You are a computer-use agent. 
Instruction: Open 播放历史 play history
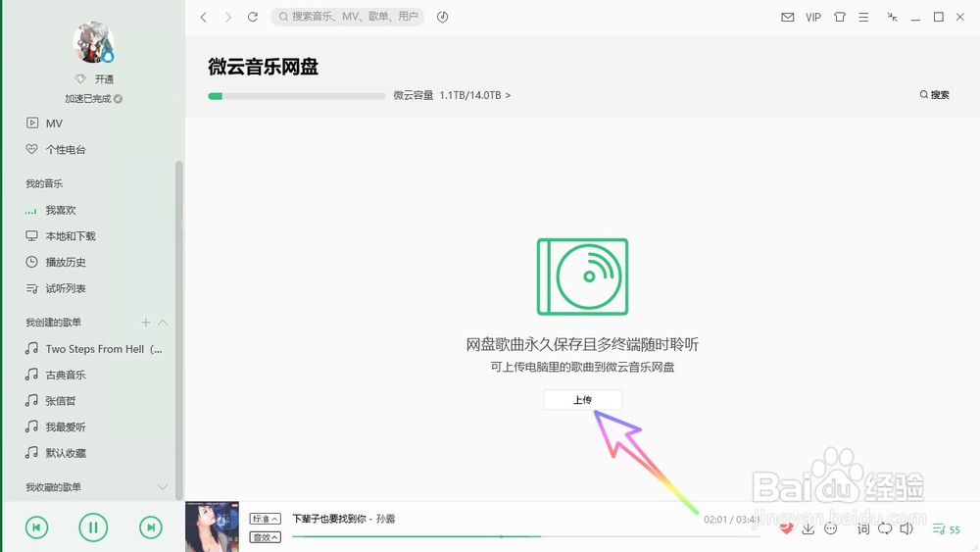[55, 263]
